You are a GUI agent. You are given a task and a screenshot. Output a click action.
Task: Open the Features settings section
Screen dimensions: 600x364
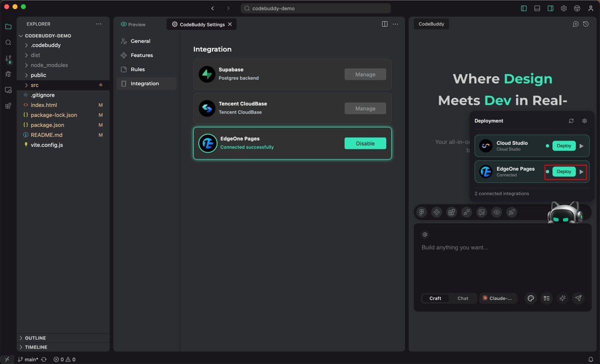(x=146, y=55)
